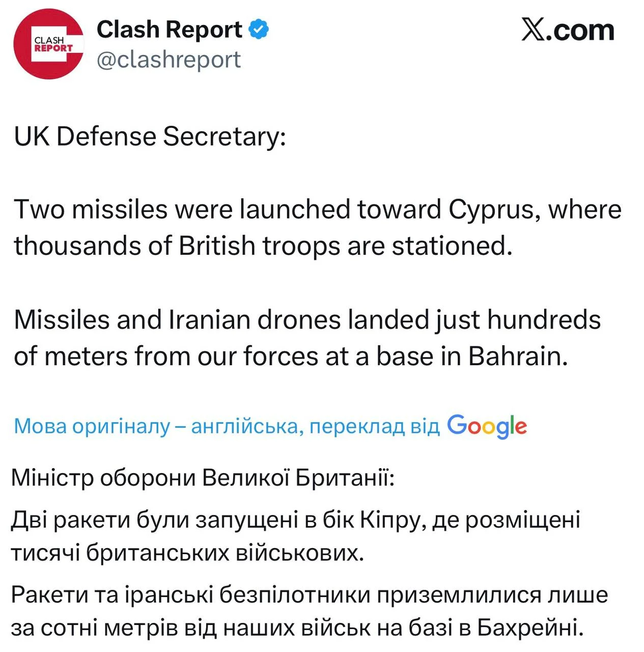644x652 pixels.
Task: Open the Clash Report display name
Action: 170,30
